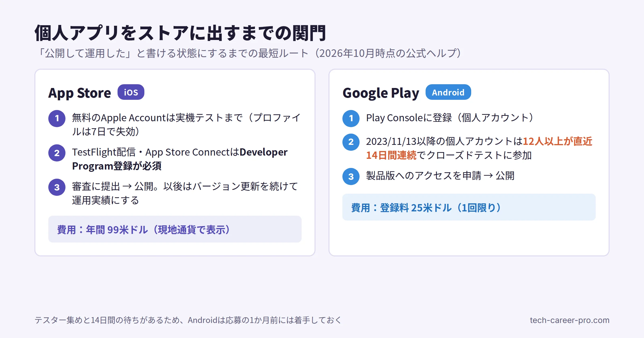The height and width of the screenshot is (338, 644).
Task: Click App Store step 3 about 審査に提出
Action: tap(174, 193)
